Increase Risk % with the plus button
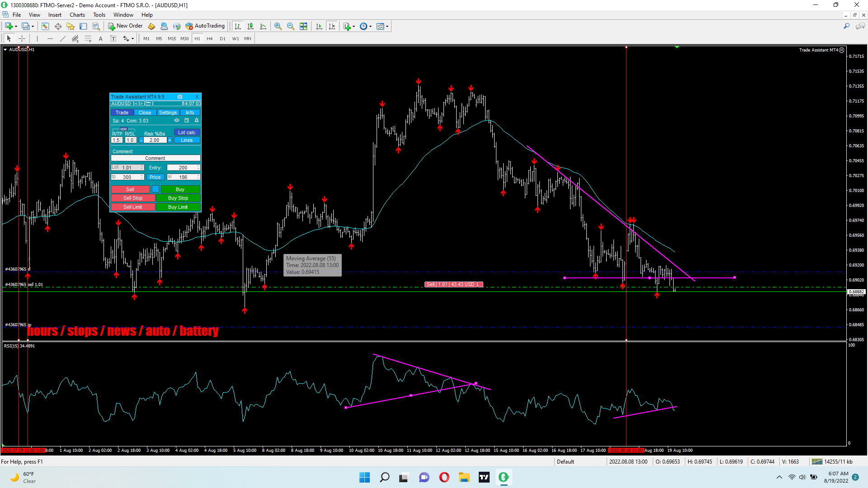Screen dimensions: 868x488 [x=170, y=140]
